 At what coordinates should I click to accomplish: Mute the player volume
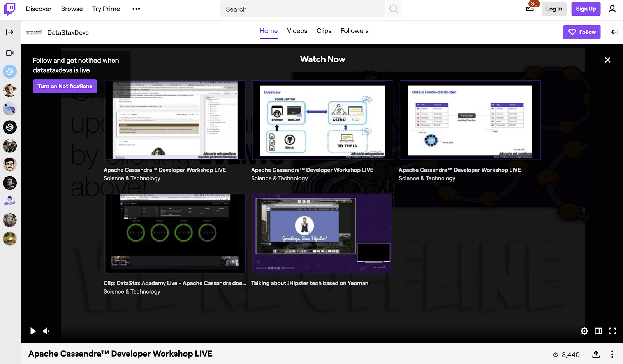46,331
